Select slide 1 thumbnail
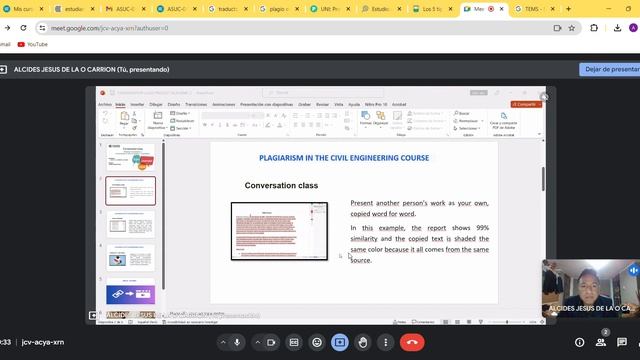The width and height of the screenshot is (640, 360). coord(131,157)
